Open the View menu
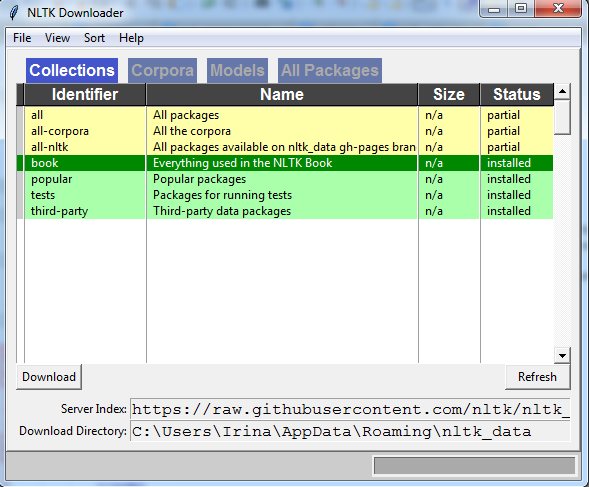The height and width of the screenshot is (487, 589). (x=57, y=38)
